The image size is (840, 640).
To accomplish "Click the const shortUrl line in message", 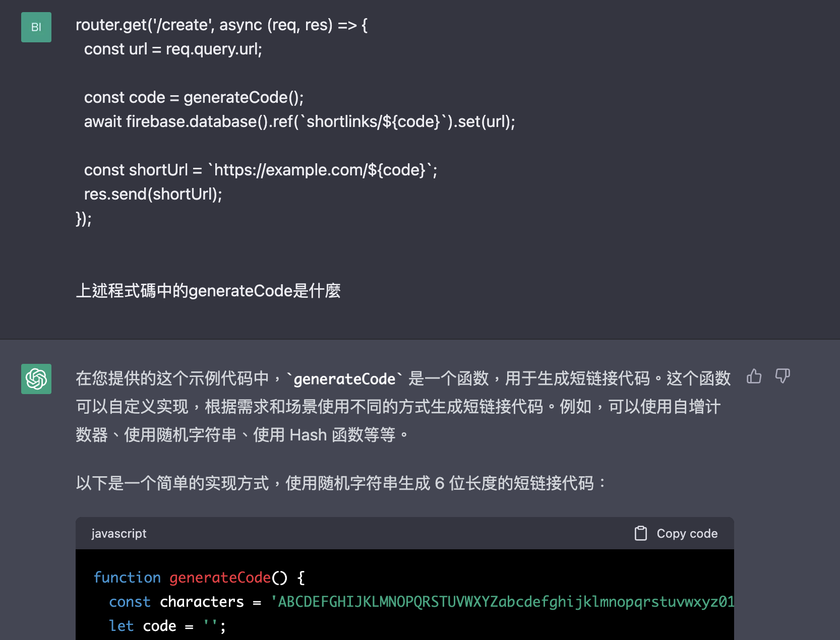I will click(260, 170).
